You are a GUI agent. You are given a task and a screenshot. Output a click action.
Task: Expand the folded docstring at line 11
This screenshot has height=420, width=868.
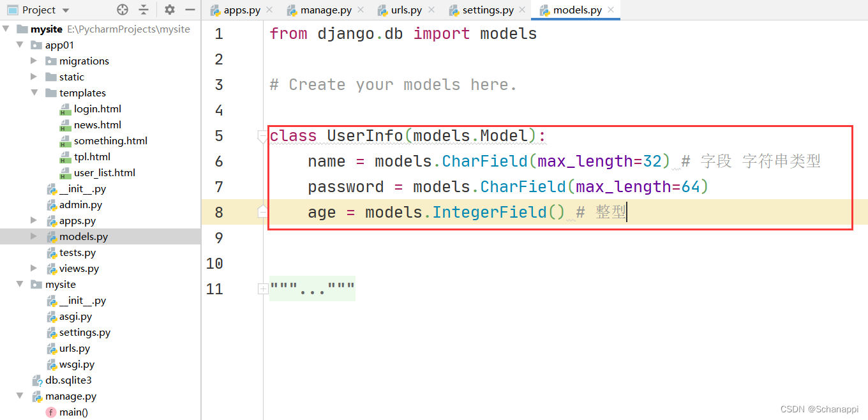262,289
